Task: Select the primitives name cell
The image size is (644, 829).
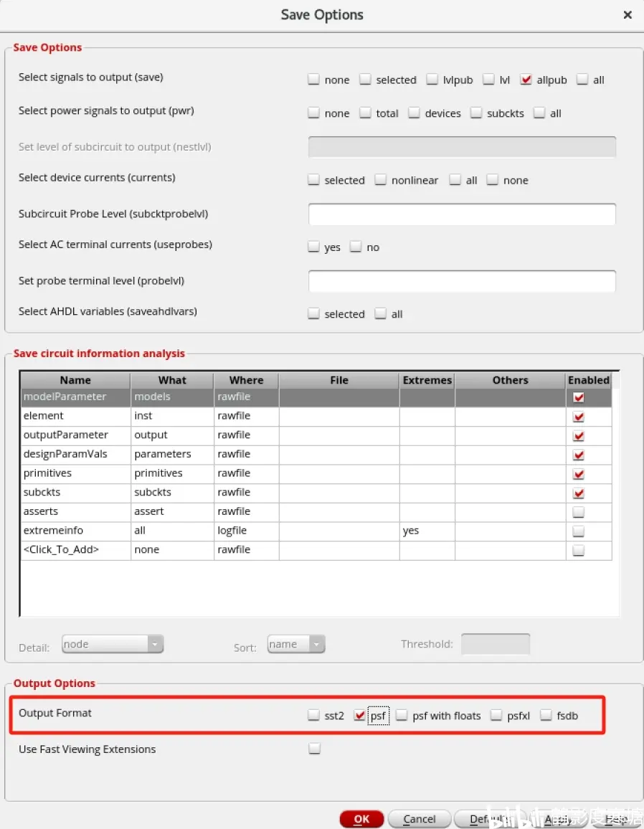Action: point(75,473)
